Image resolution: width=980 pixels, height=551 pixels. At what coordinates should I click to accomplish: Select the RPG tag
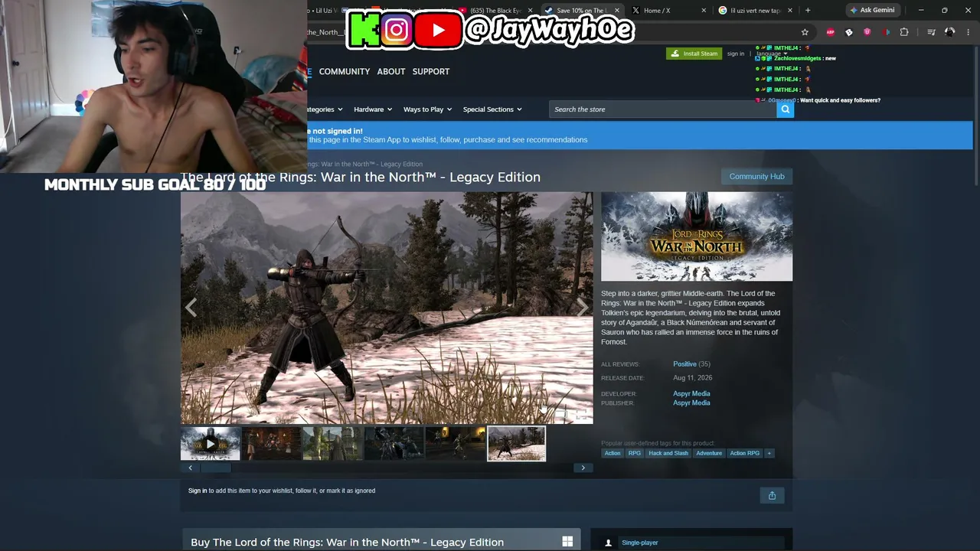coord(635,453)
